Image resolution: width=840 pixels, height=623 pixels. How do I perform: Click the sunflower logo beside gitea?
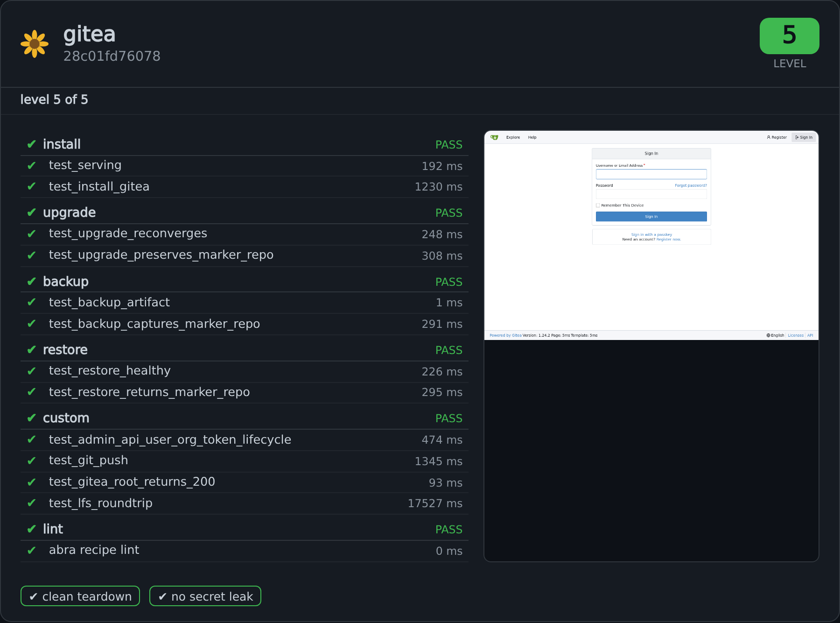pyautogui.click(x=35, y=44)
